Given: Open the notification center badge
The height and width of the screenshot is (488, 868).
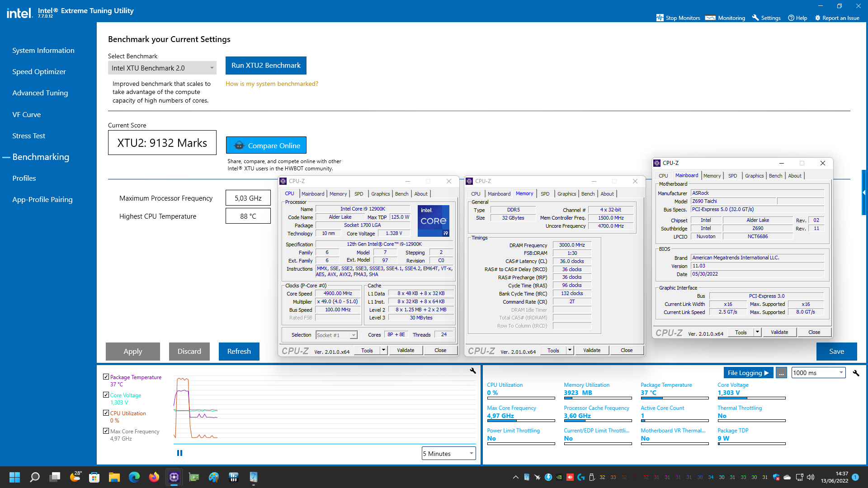Looking at the screenshot, I should [855, 477].
